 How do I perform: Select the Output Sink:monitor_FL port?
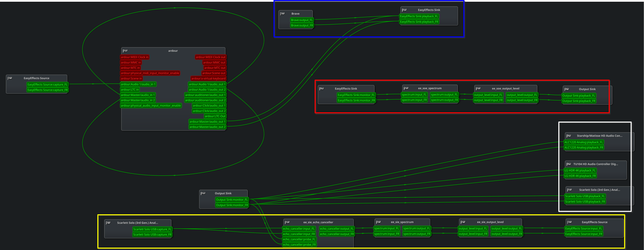click(232, 200)
